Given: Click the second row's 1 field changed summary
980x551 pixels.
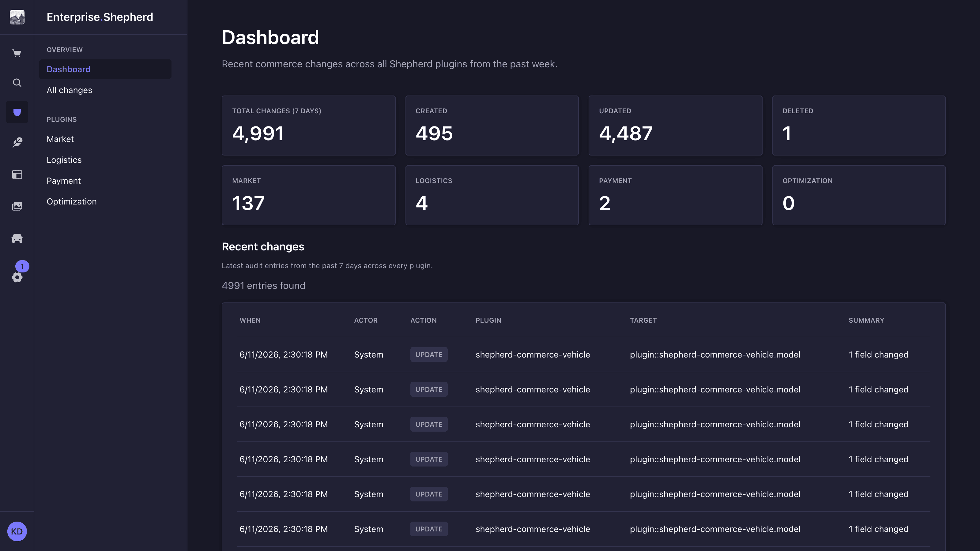Looking at the screenshot, I should [x=878, y=390].
